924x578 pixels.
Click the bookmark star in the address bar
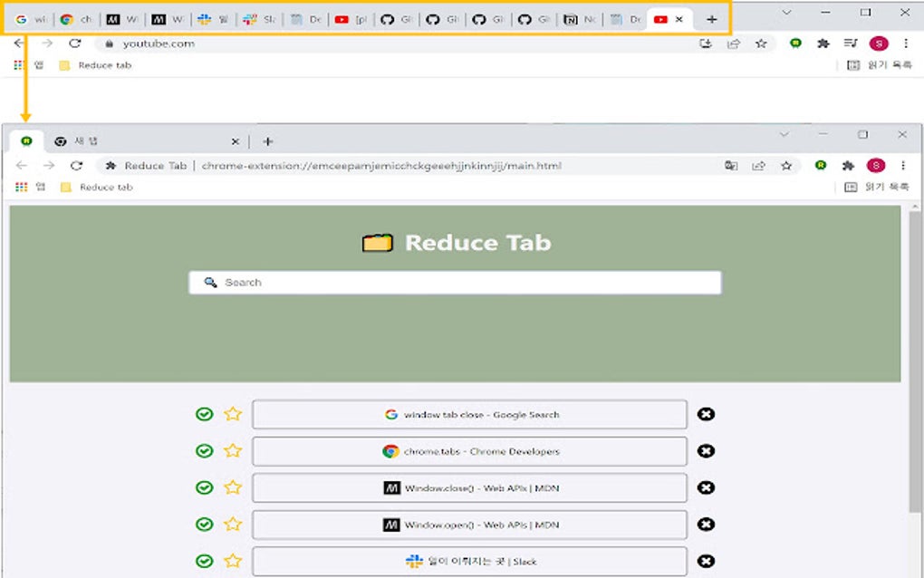click(x=787, y=166)
